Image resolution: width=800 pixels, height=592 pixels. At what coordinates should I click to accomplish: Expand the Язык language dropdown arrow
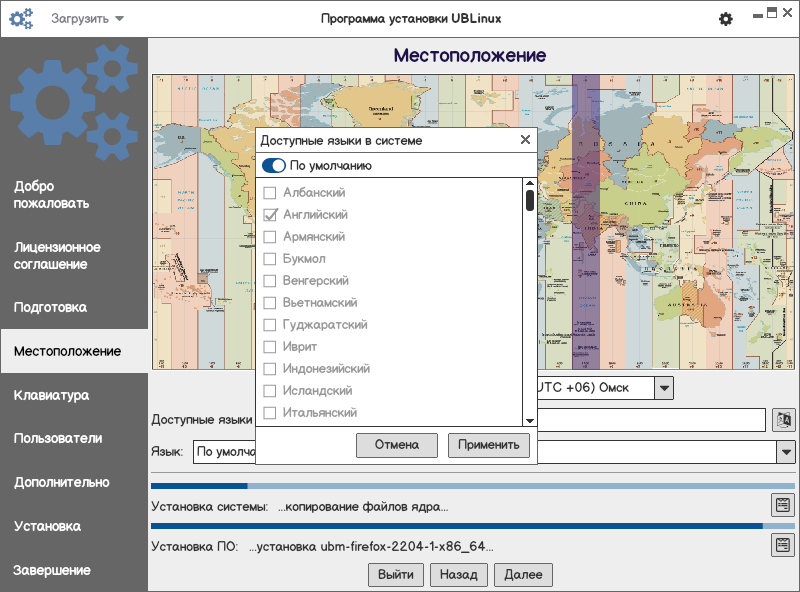(785, 452)
